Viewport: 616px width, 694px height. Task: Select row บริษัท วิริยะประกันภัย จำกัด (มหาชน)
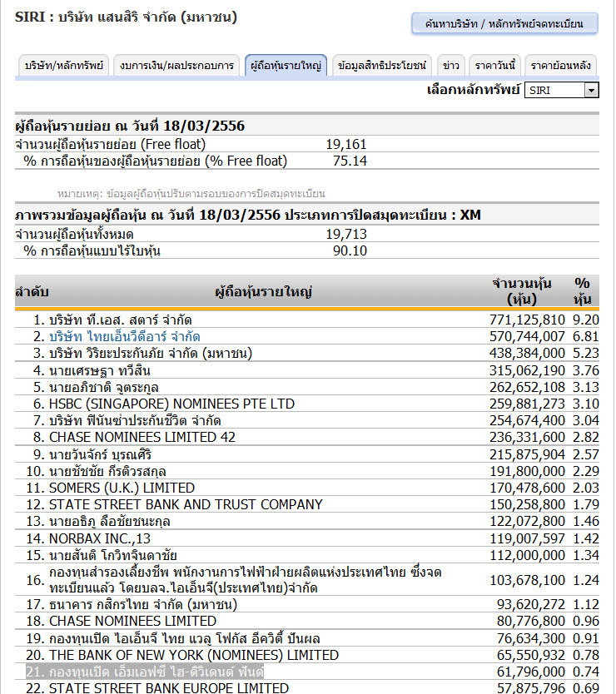click(x=307, y=353)
